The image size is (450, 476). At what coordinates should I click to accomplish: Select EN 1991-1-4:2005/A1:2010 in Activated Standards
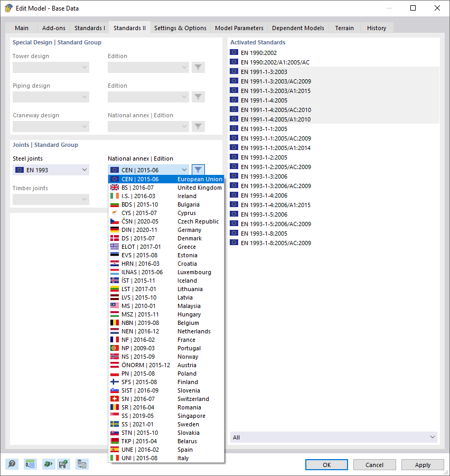coord(334,119)
